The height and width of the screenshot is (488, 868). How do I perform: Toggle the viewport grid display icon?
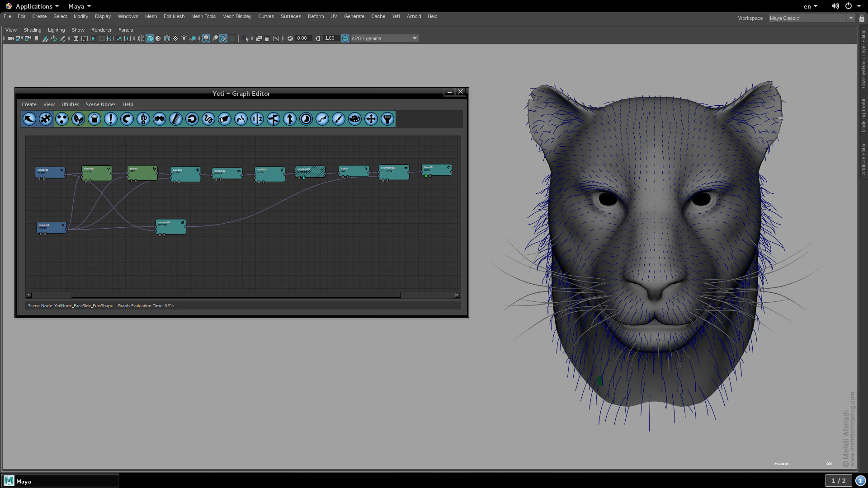point(76,38)
